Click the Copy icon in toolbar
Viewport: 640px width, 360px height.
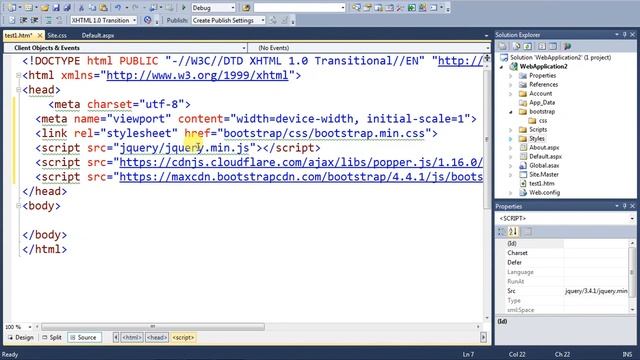point(93,8)
